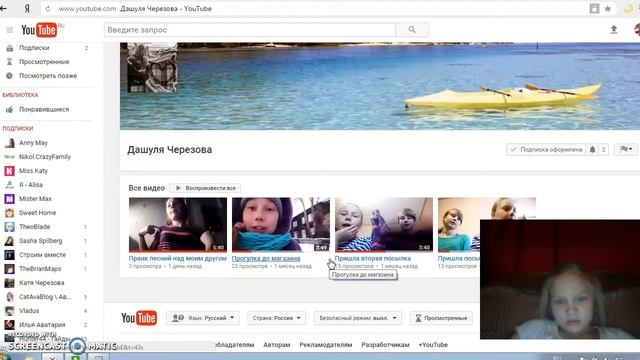Click the search magnifier button

[x=412, y=30]
